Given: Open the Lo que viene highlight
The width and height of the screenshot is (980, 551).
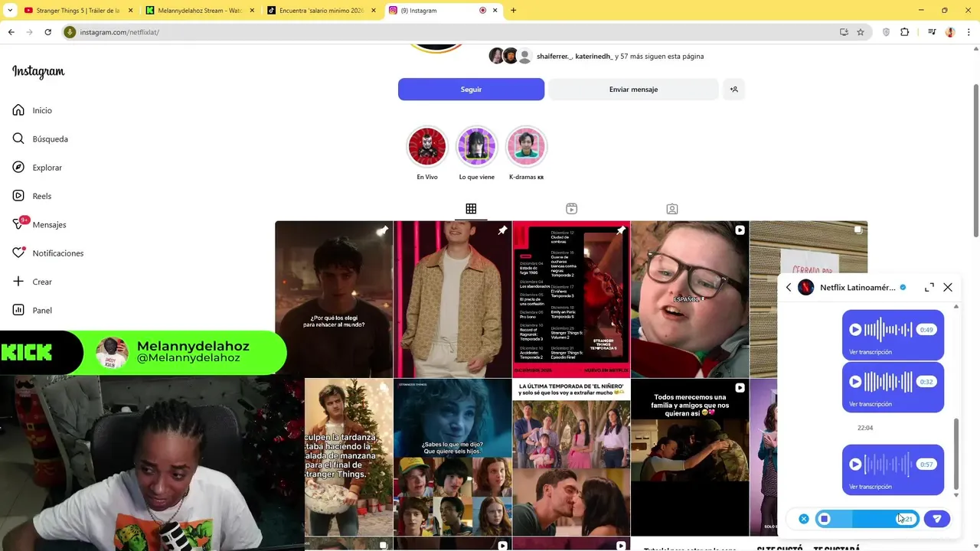Looking at the screenshot, I should [476, 146].
